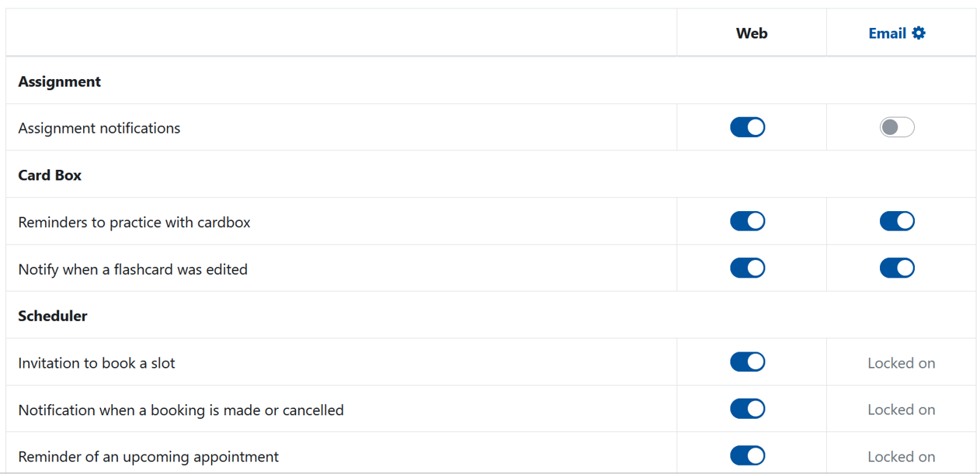
Task: Select the Assignment notifications row label
Action: [x=99, y=128]
